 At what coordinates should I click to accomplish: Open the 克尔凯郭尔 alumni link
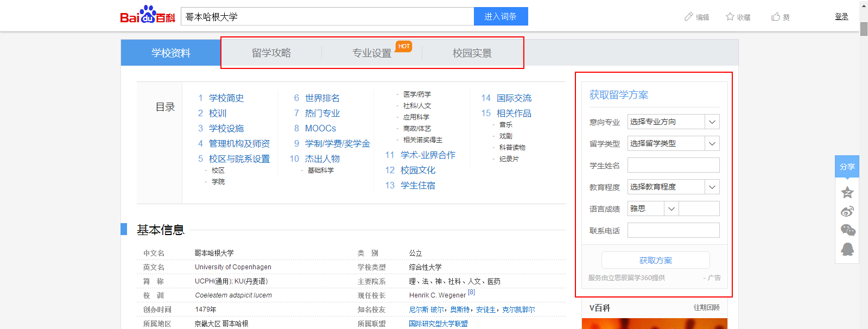(x=518, y=309)
